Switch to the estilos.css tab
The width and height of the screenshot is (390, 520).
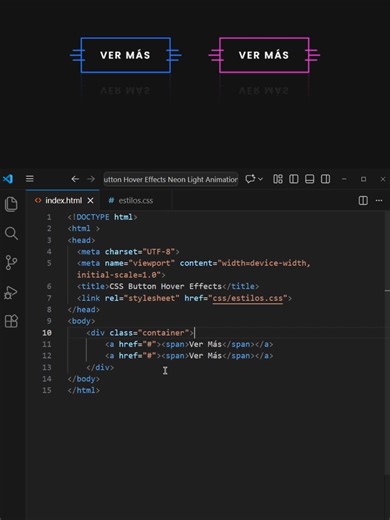[x=136, y=200]
